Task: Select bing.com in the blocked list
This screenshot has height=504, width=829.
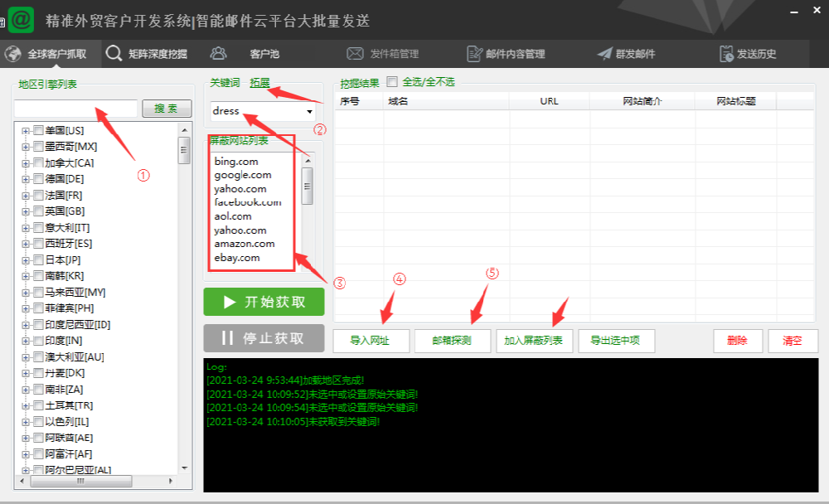Action: tap(236, 162)
